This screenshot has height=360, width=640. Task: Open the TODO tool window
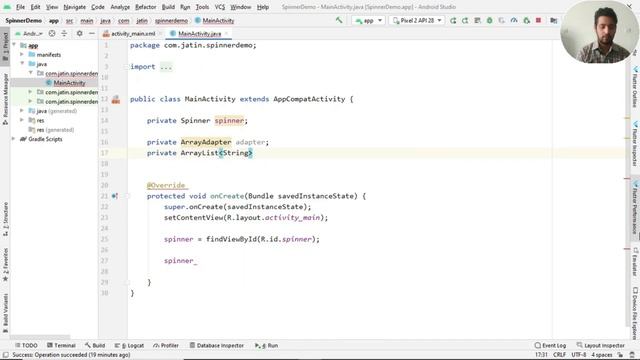26,345
